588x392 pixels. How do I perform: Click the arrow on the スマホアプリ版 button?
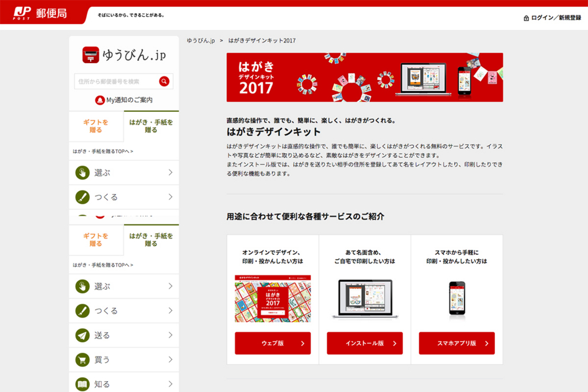pyautogui.click(x=486, y=343)
